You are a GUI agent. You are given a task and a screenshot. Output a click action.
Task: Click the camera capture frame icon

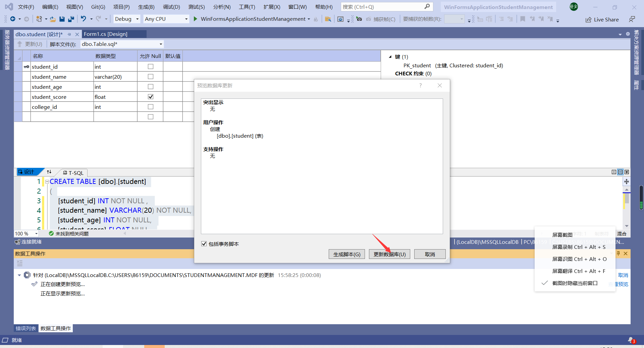coord(359,19)
